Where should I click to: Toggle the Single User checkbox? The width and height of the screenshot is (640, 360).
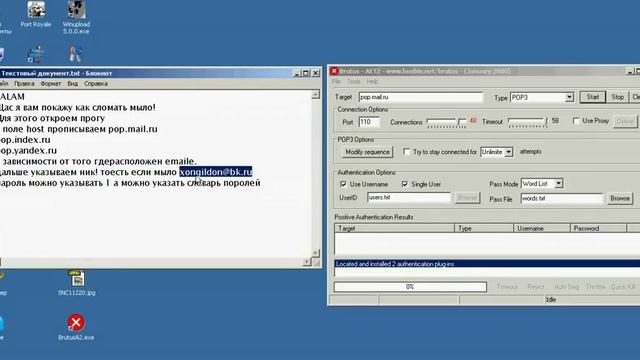(405, 184)
